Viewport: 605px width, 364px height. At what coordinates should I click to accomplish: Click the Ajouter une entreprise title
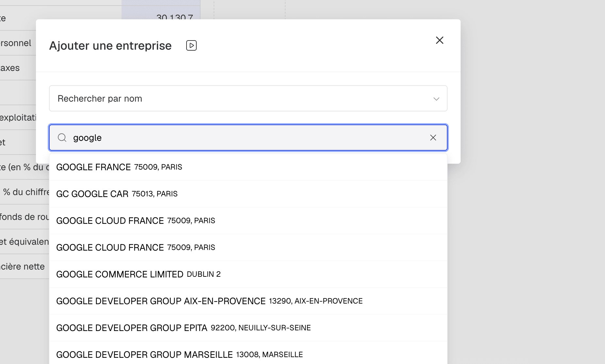click(110, 46)
